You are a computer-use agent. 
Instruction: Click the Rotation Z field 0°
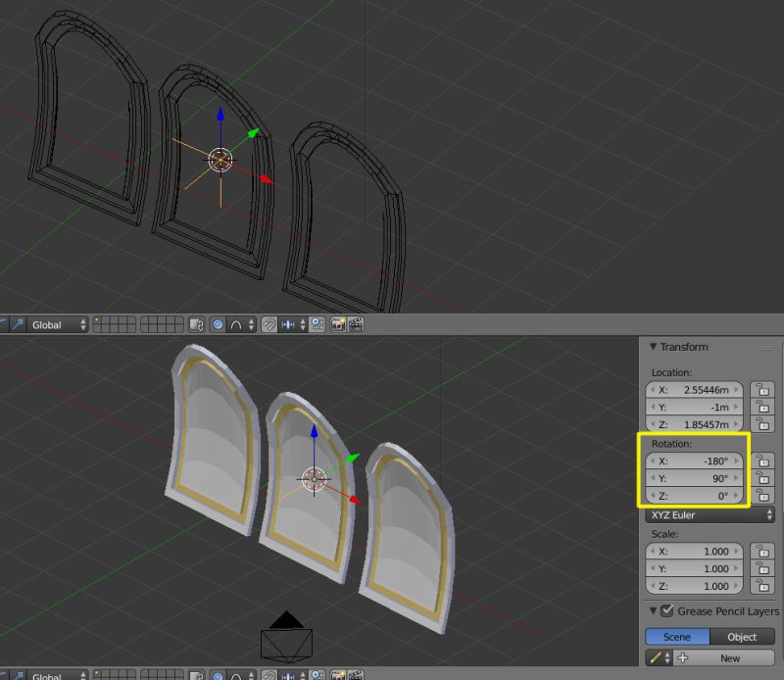tap(694, 496)
